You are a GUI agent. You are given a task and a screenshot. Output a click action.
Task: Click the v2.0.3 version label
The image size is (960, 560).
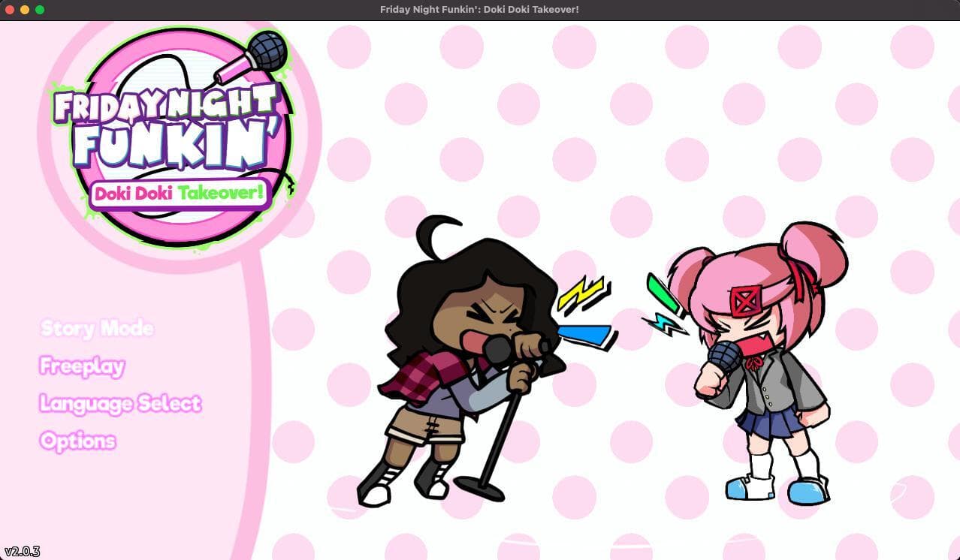[22, 552]
